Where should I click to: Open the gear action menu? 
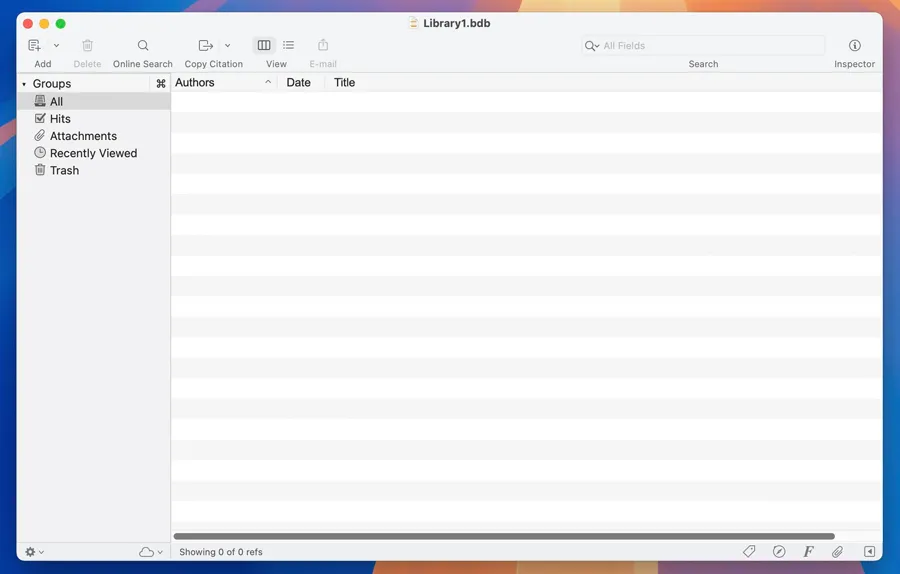click(x=34, y=552)
